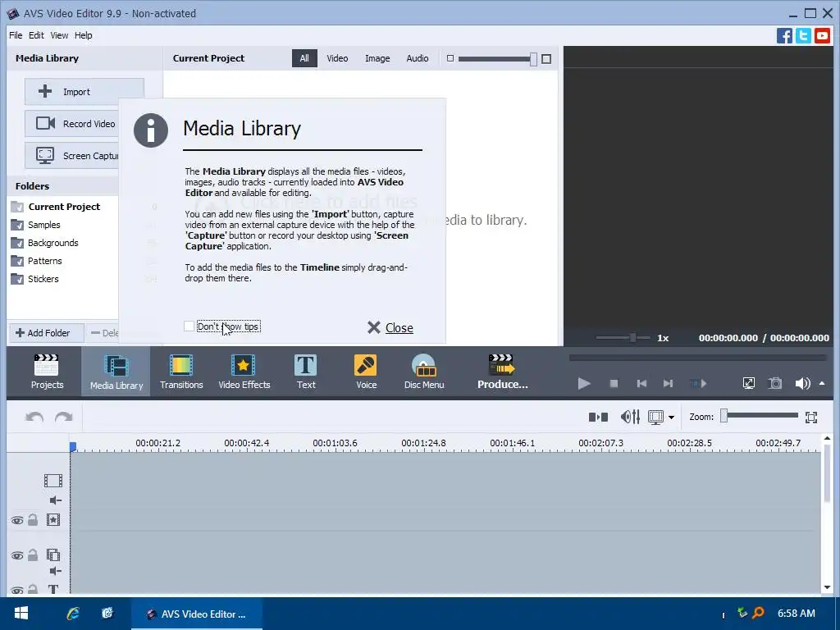Viewport: 840px width, 630px height.
Task: Hide the video effects track eye
Action: 17,520
